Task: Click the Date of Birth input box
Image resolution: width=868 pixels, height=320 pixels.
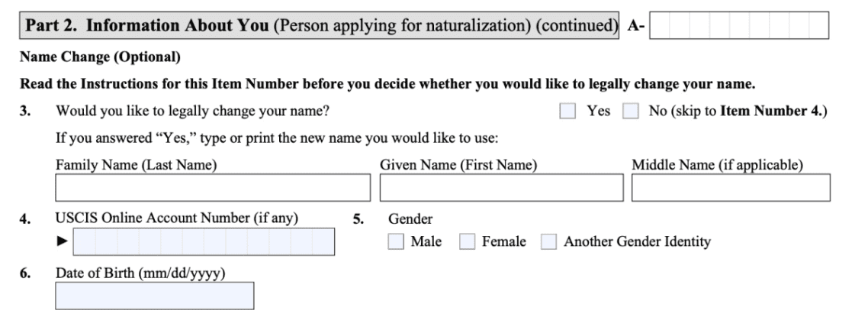Action: [x=154, y=296]
